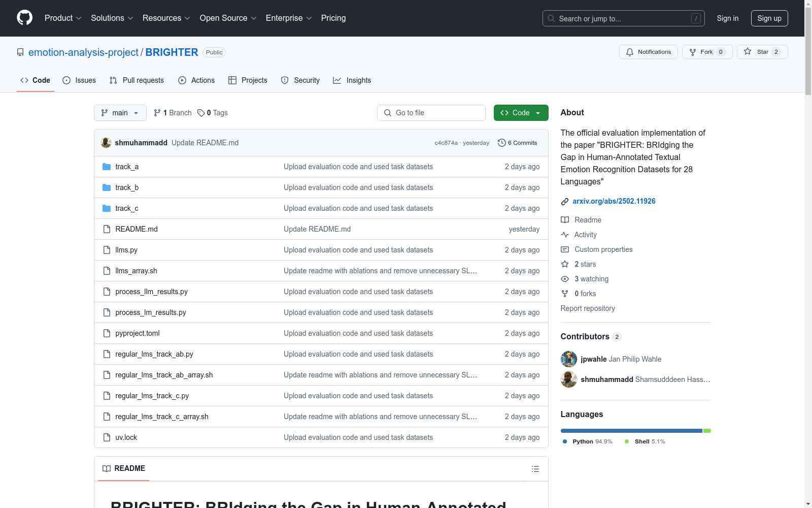Open the Issues tab
The image size is (812, 508).
click(79, 80)
